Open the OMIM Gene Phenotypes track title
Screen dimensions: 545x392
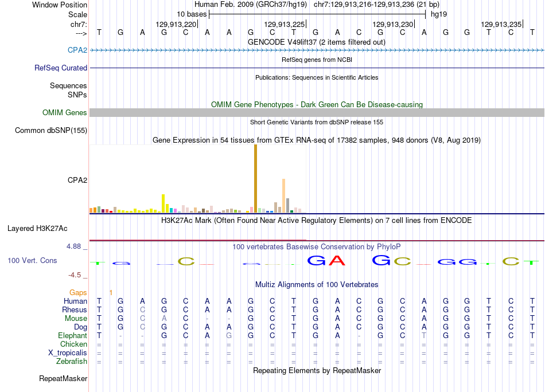tap(317, 104)
